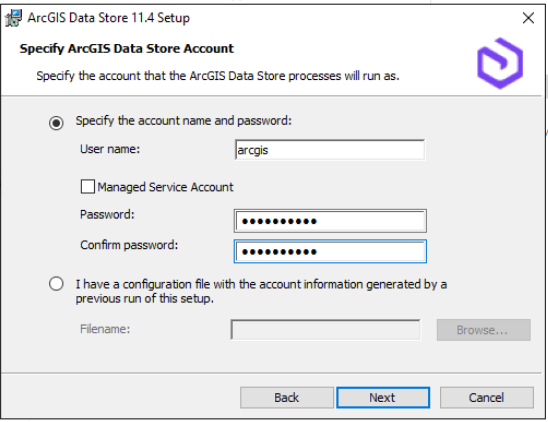Select 'Specify the account name and password' radio button
The height and width of the screenshot is (422, 548).
[x=56, y=123]
